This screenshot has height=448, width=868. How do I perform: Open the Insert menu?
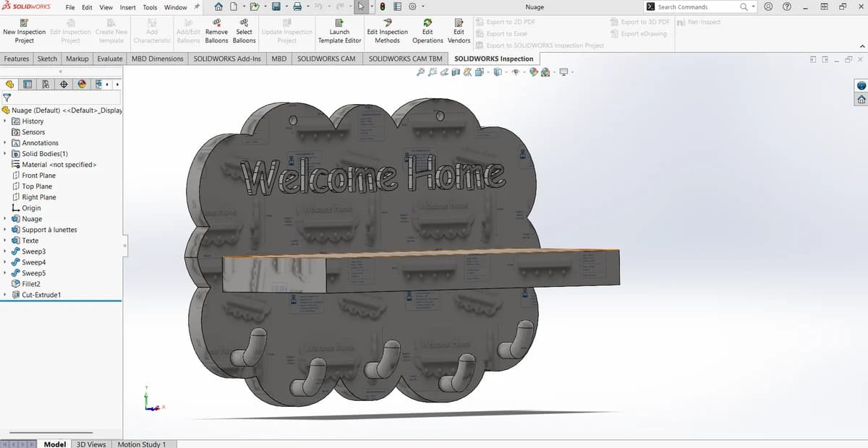point(127,7)
